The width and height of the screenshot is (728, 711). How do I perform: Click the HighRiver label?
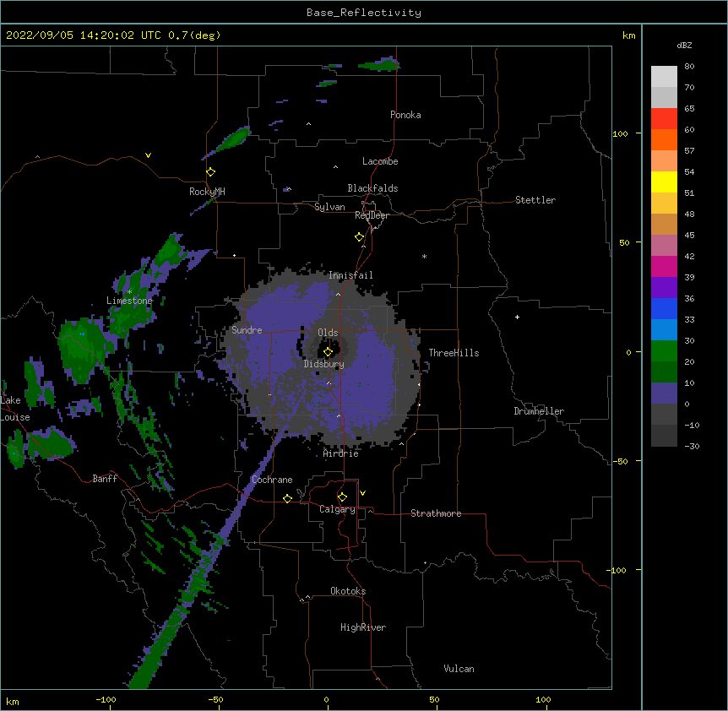coord(363,627)
